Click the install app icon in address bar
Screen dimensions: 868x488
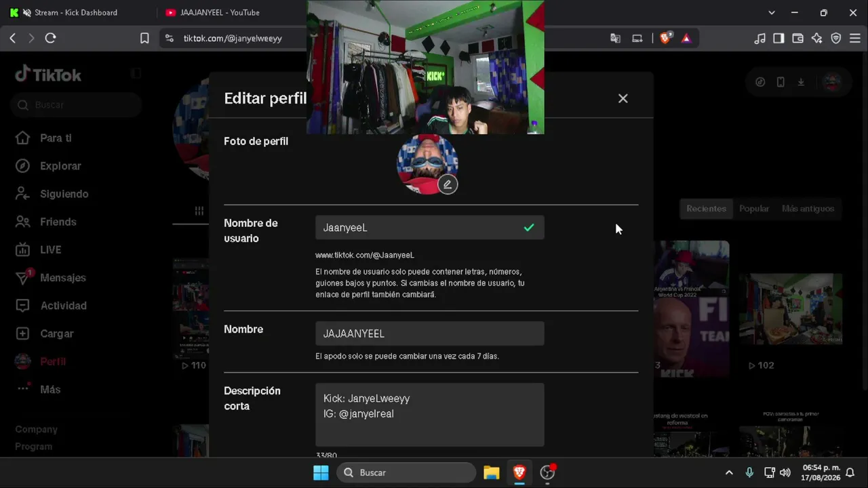pos(637,39)
